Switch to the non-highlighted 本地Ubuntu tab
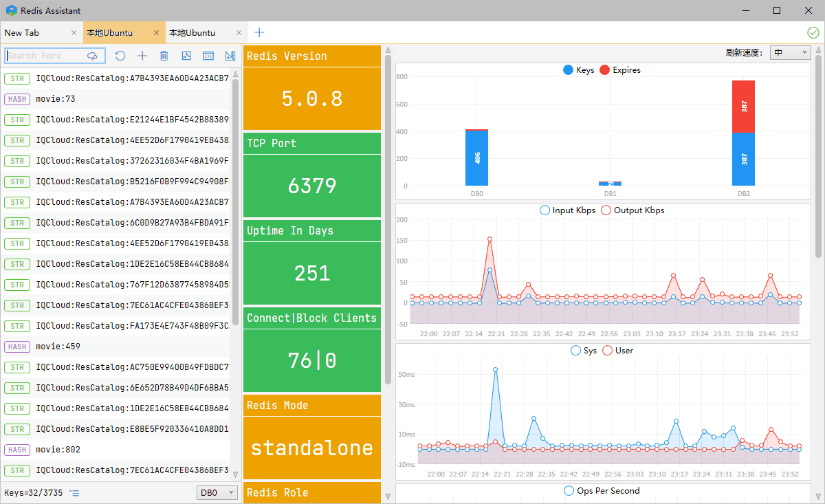 click(x=206, y=32)
